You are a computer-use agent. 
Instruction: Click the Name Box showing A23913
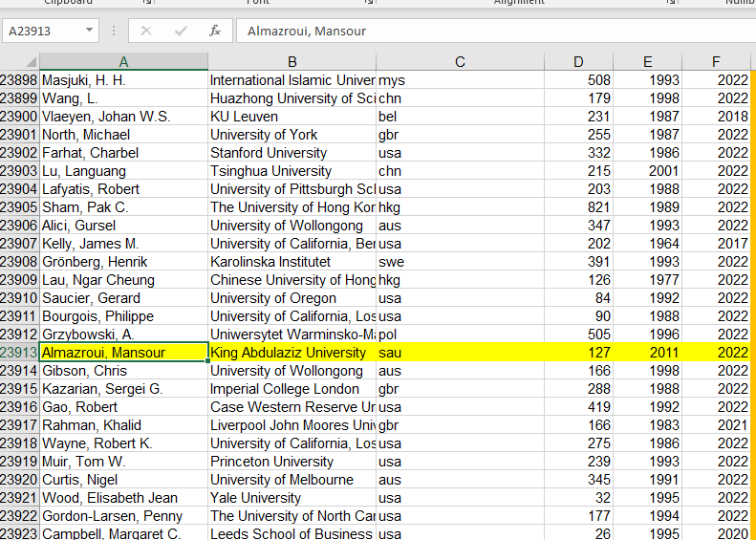pyautogui.click(x=51, y=31)
